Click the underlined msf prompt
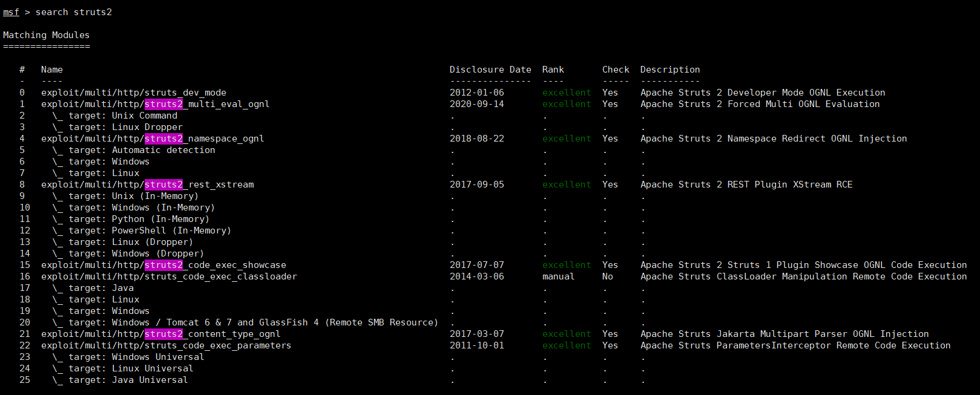Viewport: 980px width, 395px height. 11,12
